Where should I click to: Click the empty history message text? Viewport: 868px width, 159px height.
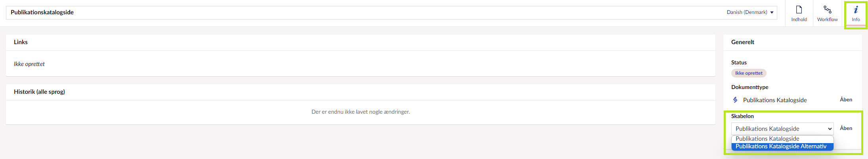pyautogui.click(x=360, y=112)
